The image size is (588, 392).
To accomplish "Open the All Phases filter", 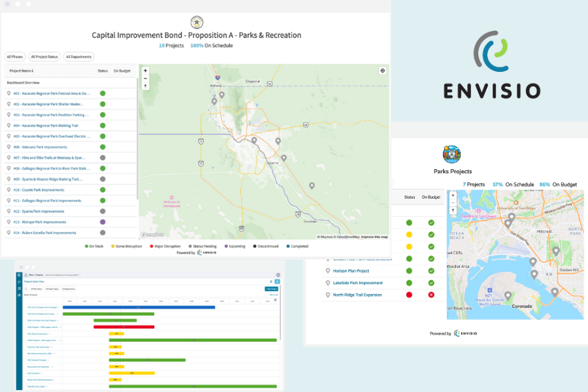I will 14,56.
